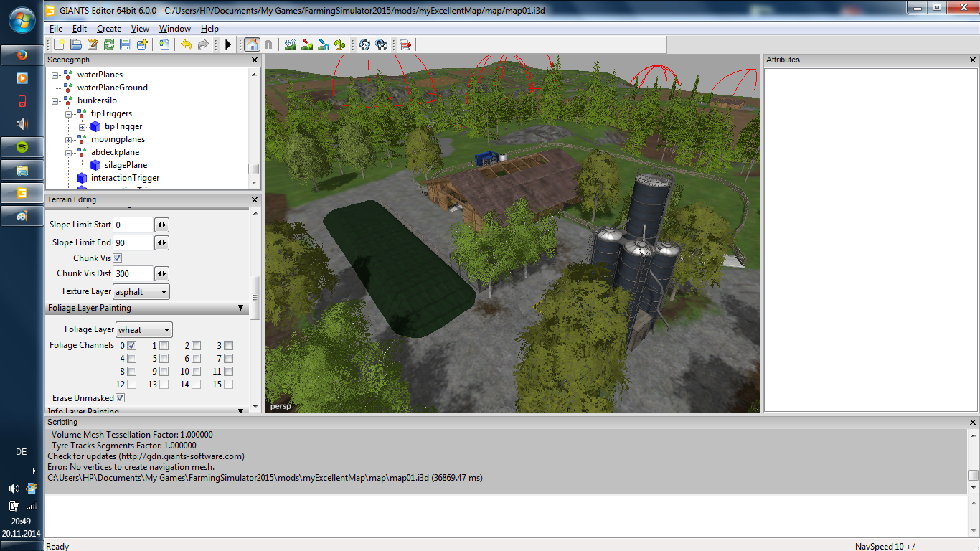Image resolution: width=980 pixels, height=551 pixels.
Task: Click the grey redo arrow icon
Action: (203, 44)
